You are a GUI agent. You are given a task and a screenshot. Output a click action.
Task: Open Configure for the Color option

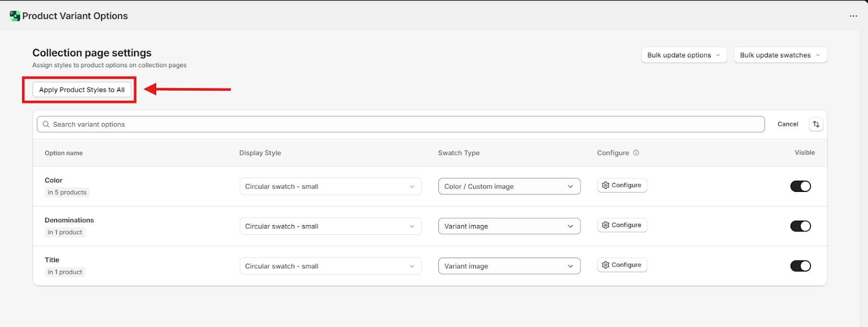pos(622,185)
